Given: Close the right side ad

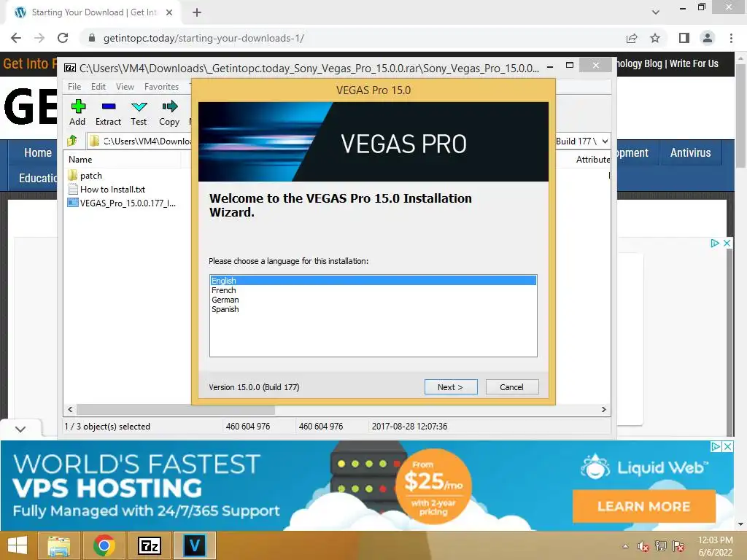Looking at the screenshot, I should point(727,244).
